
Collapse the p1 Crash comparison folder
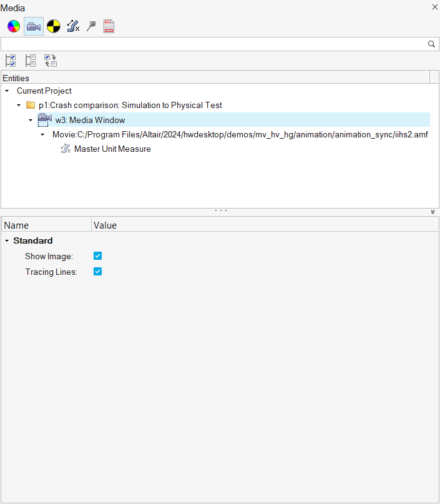19,106
